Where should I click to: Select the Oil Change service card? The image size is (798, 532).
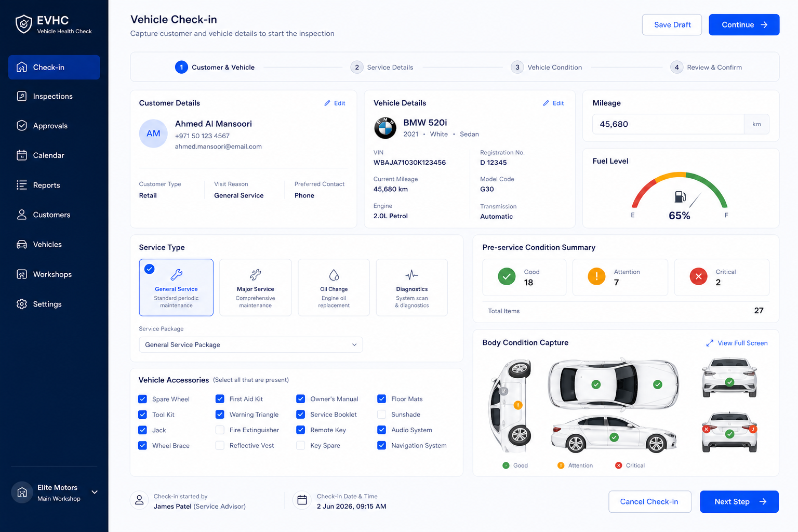coord(334,287)
